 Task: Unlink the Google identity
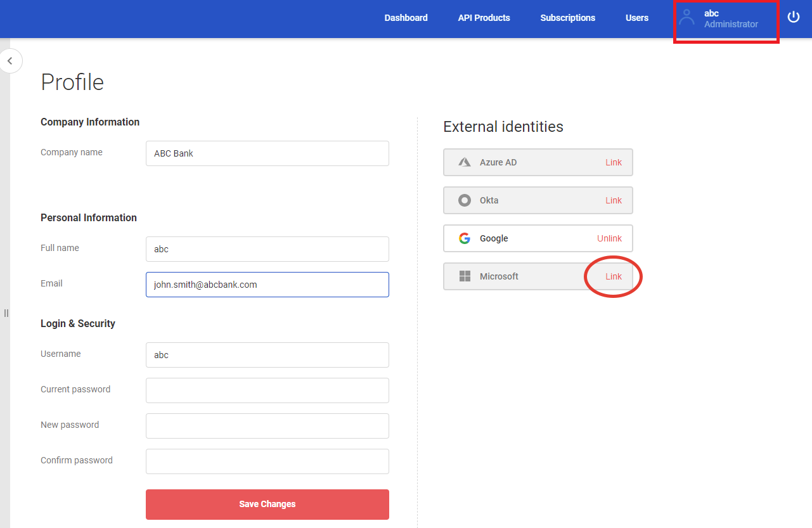609,238
